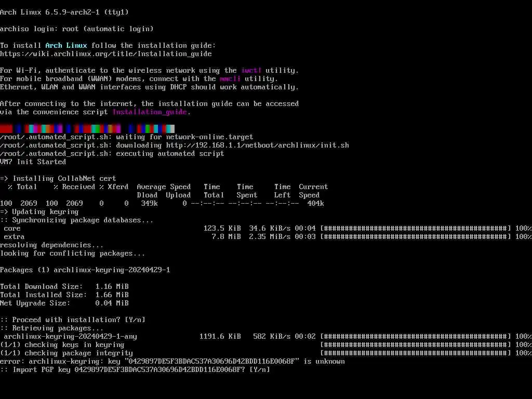Click the error line about unknown key
This screenshot has width=532, height=399.
[172, 362]
